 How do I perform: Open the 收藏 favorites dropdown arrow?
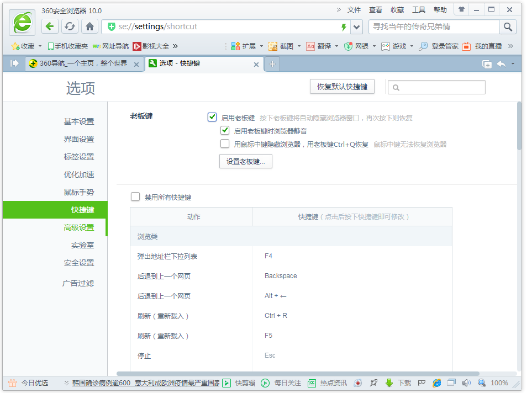tap(40, 46)
